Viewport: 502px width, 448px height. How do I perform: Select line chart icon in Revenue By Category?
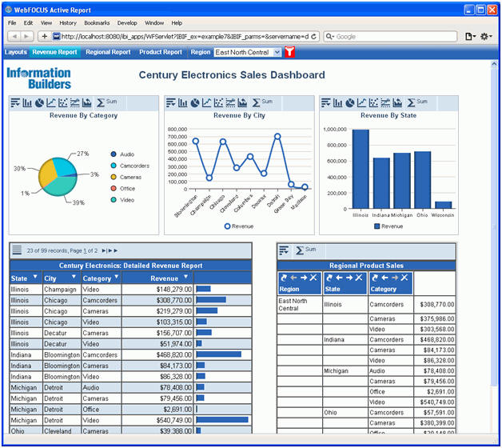coord(51,102)
